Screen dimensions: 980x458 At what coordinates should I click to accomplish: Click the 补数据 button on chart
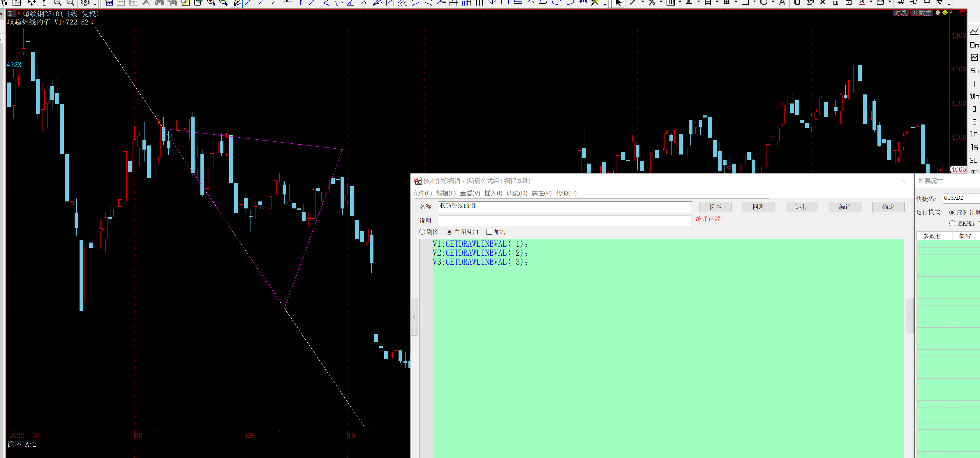[922, 13]
